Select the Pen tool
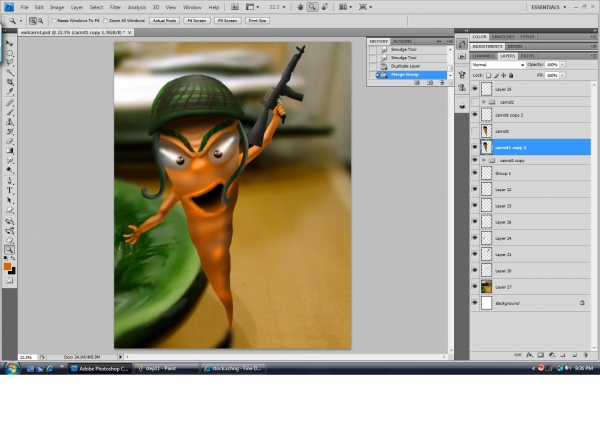Screen dimensions: 600x438 coord(10,181)
